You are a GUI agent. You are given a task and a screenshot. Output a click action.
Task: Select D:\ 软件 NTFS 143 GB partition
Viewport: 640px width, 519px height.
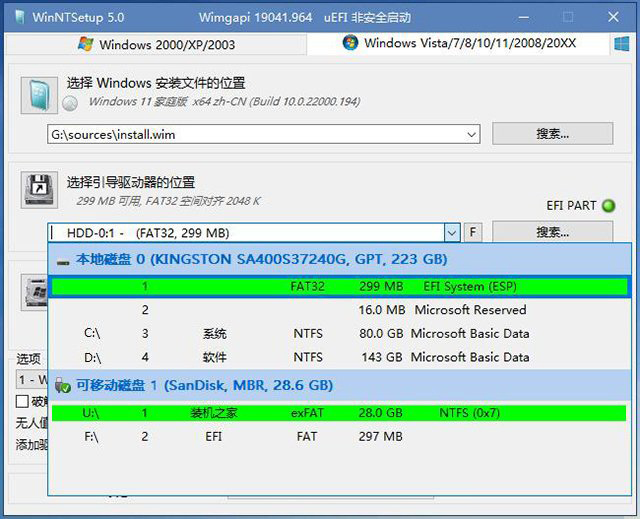click(x=340, y=357)
